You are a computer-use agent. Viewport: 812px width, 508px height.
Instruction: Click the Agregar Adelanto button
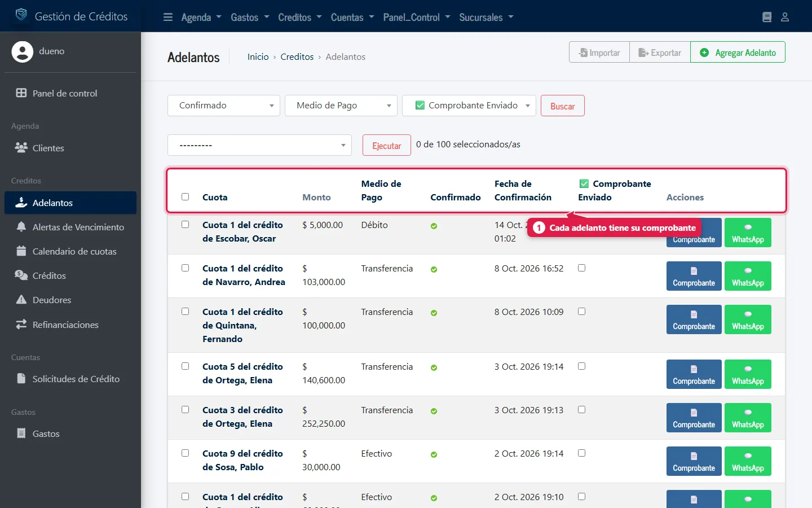(738, 52)
